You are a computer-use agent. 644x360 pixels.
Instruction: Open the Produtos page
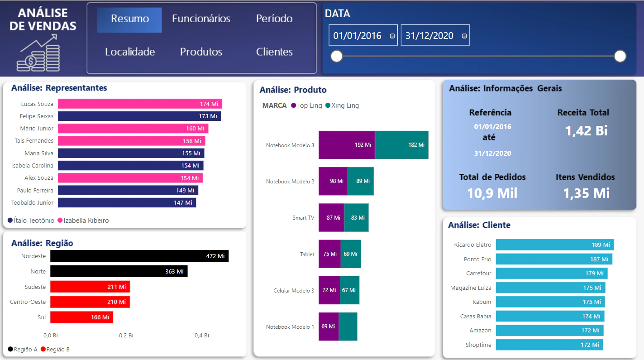(x=201, y=52)
